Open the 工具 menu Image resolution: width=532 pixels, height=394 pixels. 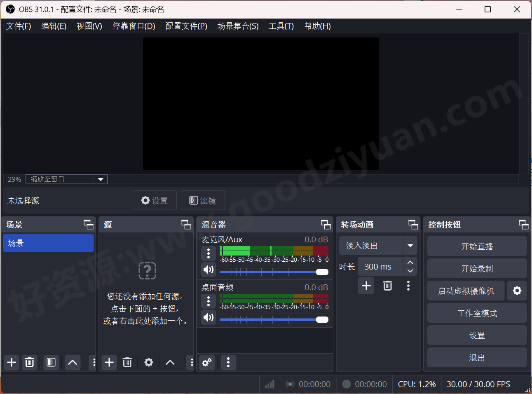pos(281,26)
